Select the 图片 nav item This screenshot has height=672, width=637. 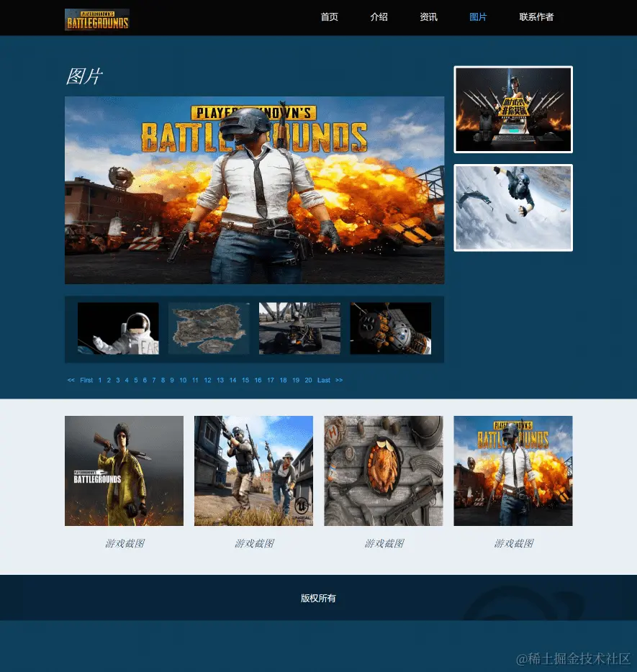tap(478, 17)
